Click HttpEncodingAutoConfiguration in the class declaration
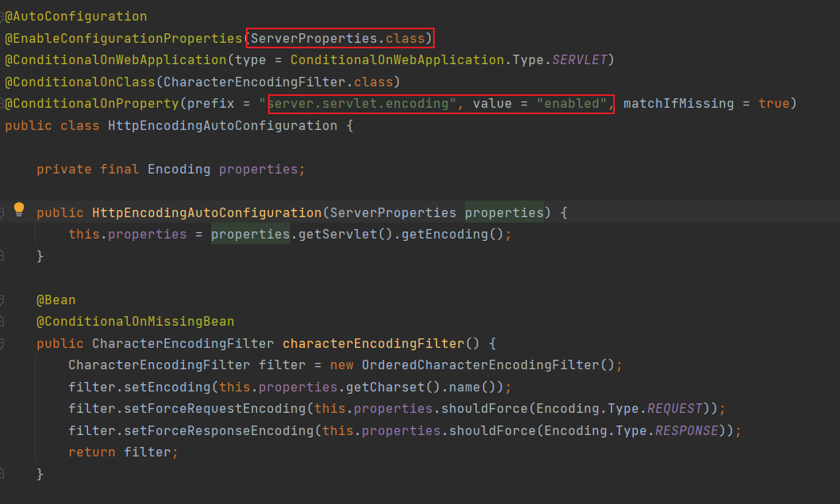The width and height of the screenshot is (840, 504). click(x=223, y=126)
